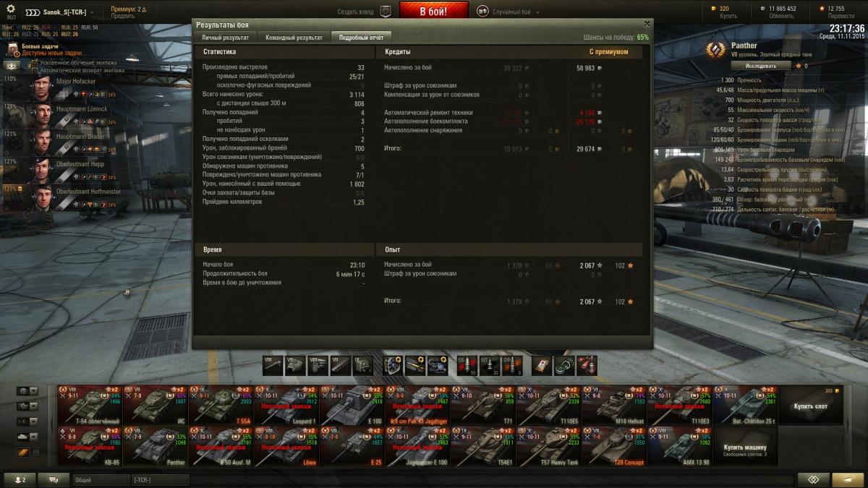868x488 pixels.
Task: Select the Общий chat channel tab
Action: tap(101, 479)
